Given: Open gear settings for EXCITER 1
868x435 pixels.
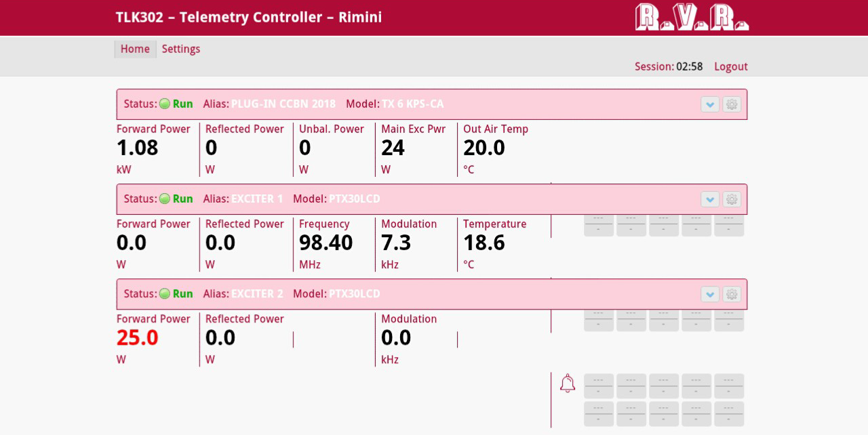Looking at the screenshot, I should pos(732,199).
